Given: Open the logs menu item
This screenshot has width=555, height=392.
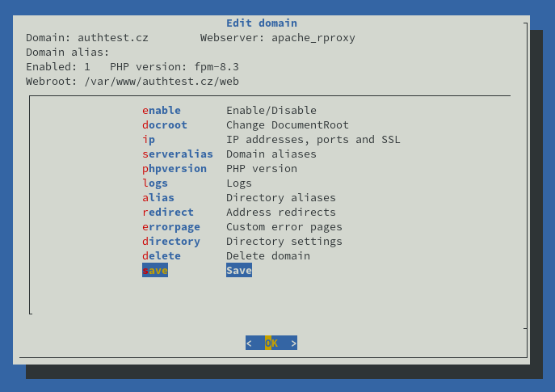Looking at the screenshot, I should click(155, 183).
